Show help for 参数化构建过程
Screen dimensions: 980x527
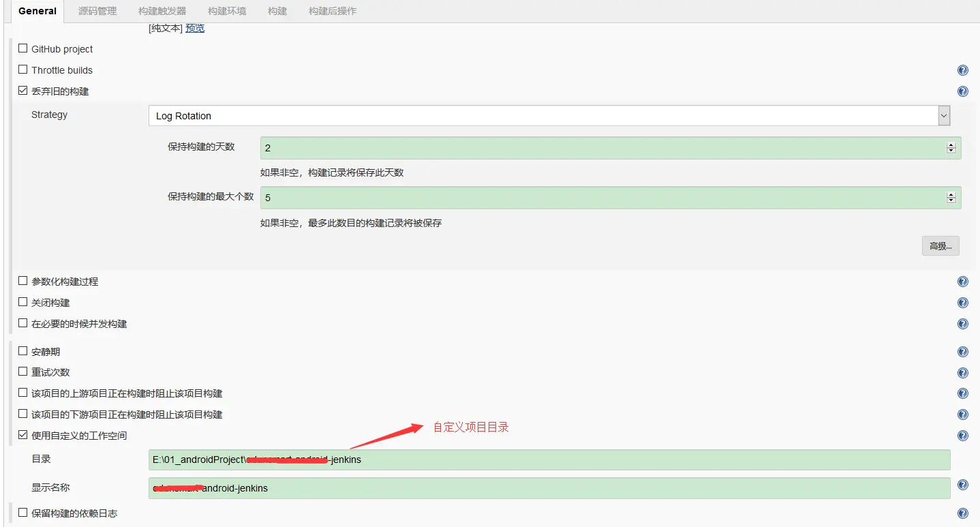[962, 282]
